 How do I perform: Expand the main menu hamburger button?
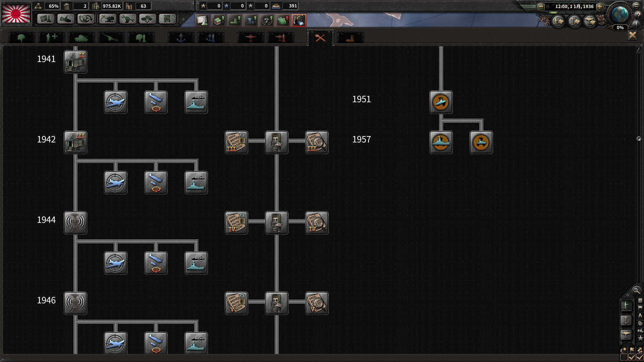click(636, 6)
